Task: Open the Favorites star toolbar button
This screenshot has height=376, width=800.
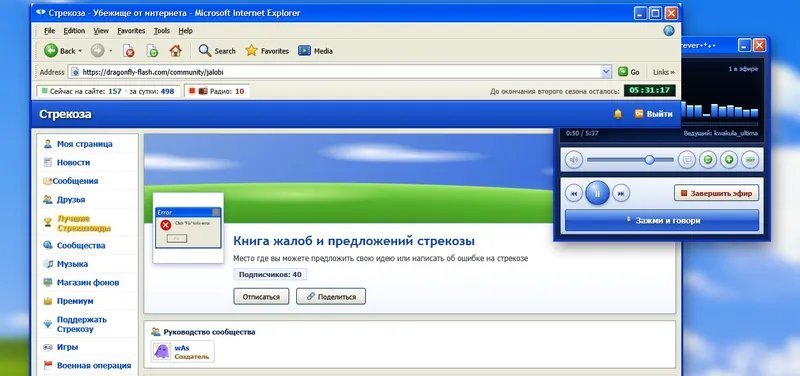Action: pos(267,51)
